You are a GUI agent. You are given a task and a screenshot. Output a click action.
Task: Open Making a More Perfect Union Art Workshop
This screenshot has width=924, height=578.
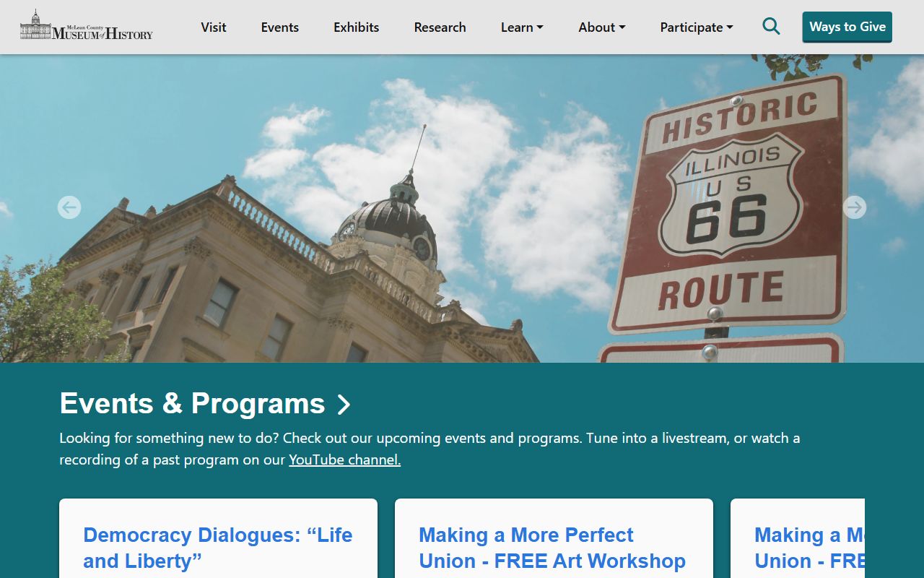click(x=552, y=548)
